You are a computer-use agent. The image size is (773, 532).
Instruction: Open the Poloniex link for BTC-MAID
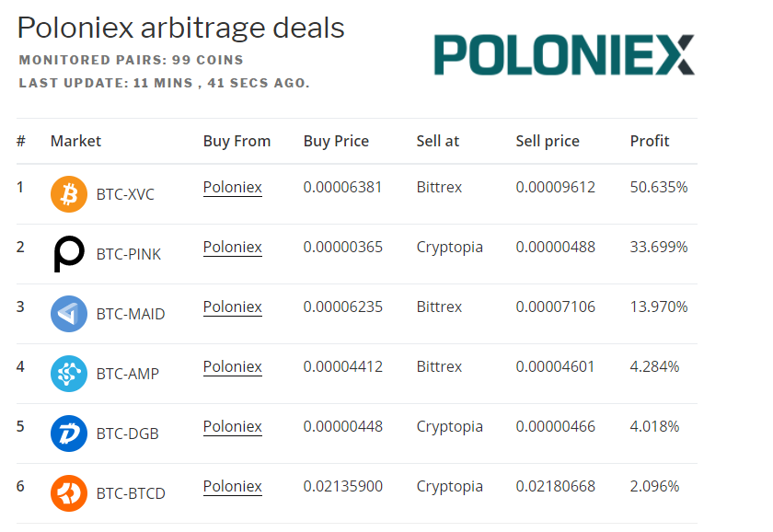pyautogui.click(x=232, y=306)
